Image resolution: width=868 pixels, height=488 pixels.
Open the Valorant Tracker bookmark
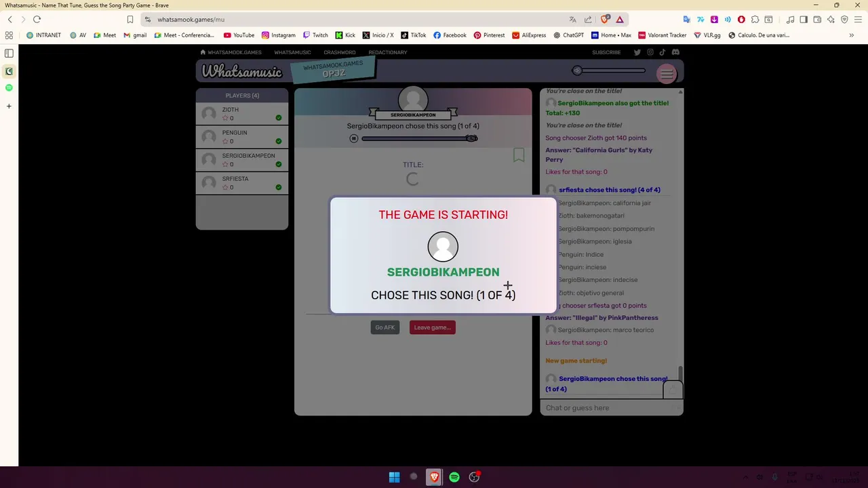(663, 35)
